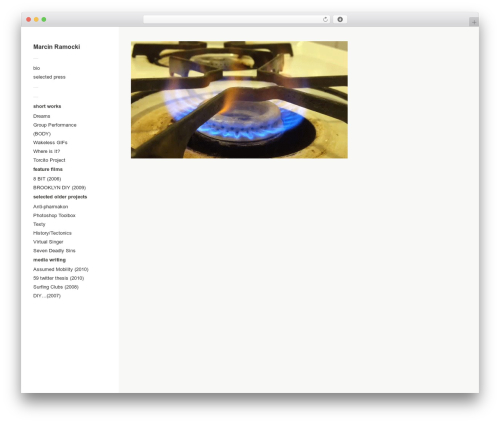Open DIY... (2007) article
Image resolution: width=500 pixels, height=423 pixels.
tap(47, 296)
